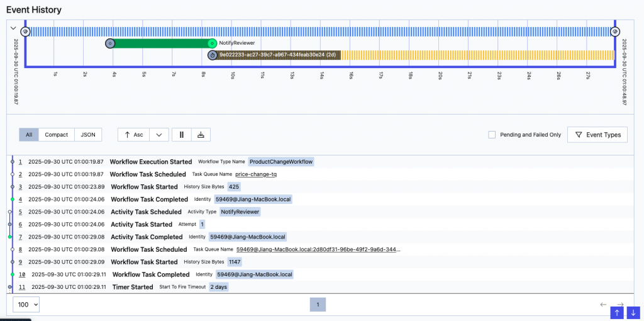
Task: Open page size 100 dropdown
Action: pyautogui.click(x=26, y=305)
